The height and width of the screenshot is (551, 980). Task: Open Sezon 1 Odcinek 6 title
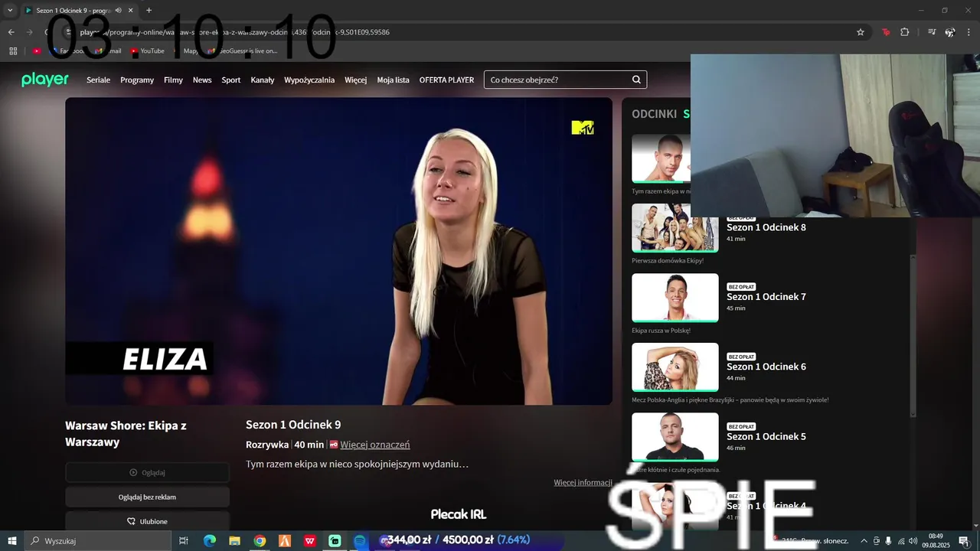click(x=766, y=367)
